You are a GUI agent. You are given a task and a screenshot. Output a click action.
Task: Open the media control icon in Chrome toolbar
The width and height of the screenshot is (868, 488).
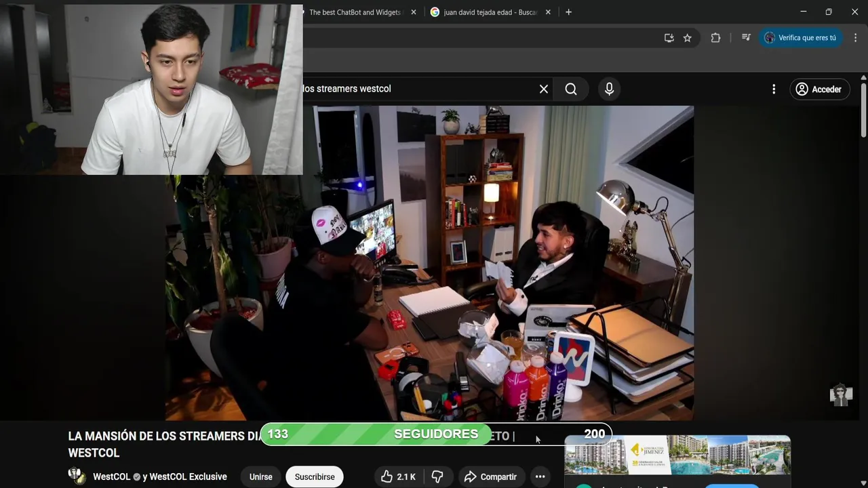[x=746, y=38]
